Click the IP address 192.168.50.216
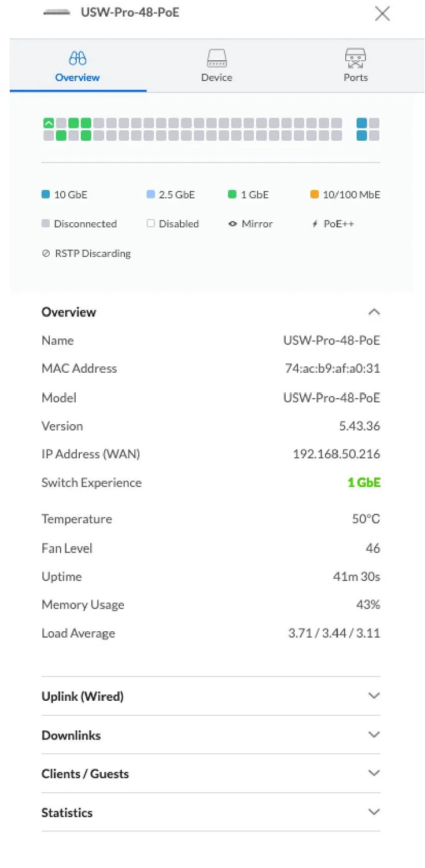 coord(337,454)
